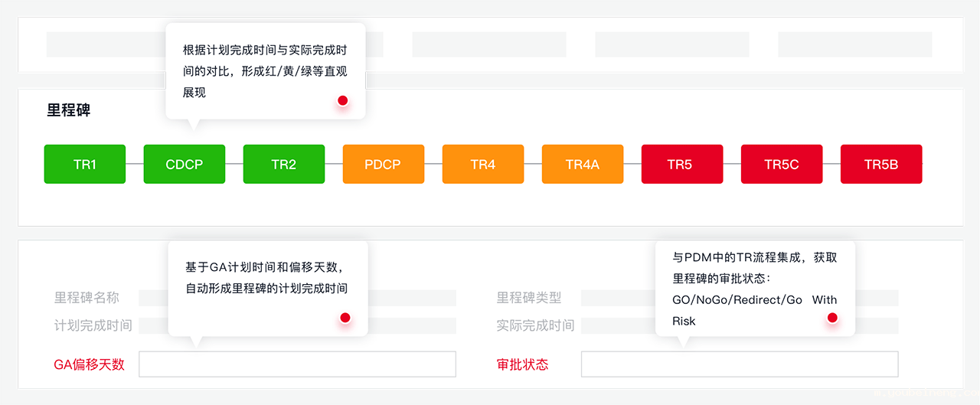
Task: Click the green TR2 milestone block
Action: [x=284, y=164]
